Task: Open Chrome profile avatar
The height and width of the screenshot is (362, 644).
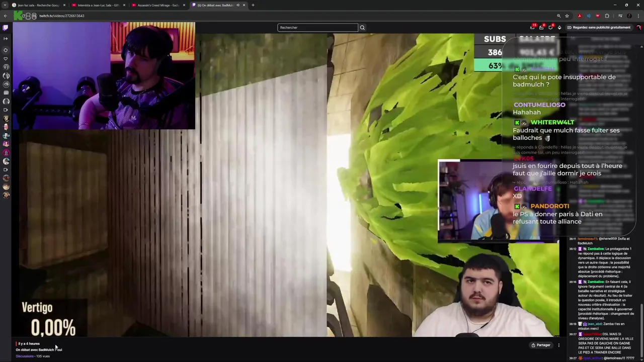Action: click(629, 16)
